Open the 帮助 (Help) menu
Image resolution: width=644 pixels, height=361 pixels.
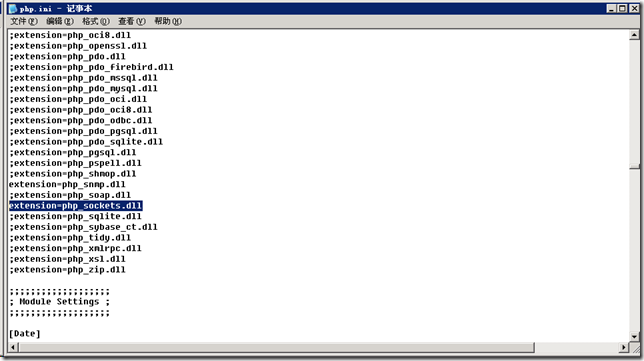tap(168, 21)
